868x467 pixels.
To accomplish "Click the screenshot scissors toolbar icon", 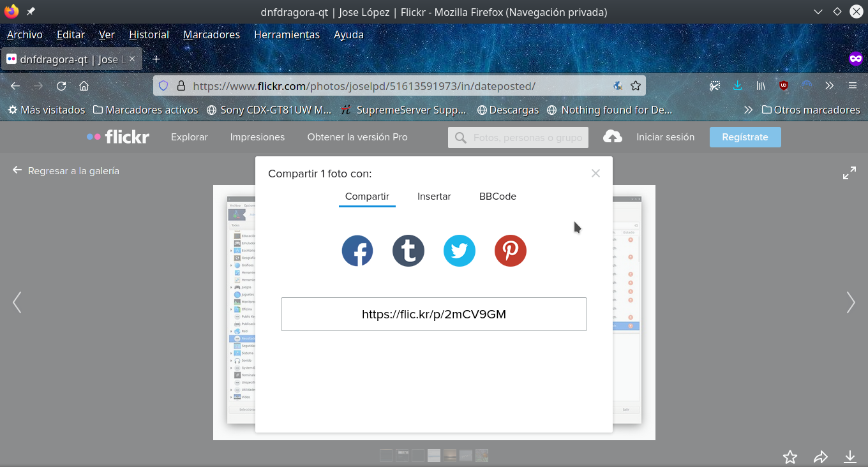I will coord(715,85).
